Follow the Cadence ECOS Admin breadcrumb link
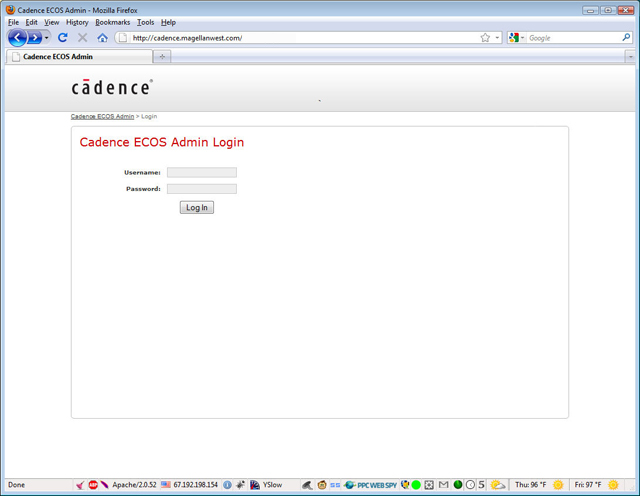 click(102, 116)
